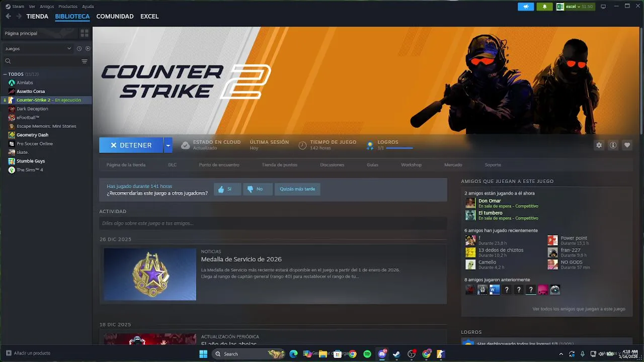Click Añadir un producto
This screenshot has height=362, width=644.
coord(28,353)
